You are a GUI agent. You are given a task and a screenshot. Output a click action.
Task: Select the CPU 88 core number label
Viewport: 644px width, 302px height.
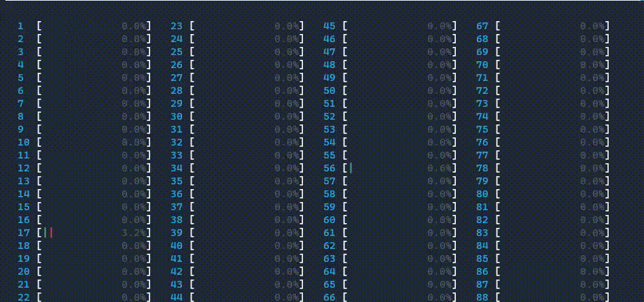(x=482, y=297)
